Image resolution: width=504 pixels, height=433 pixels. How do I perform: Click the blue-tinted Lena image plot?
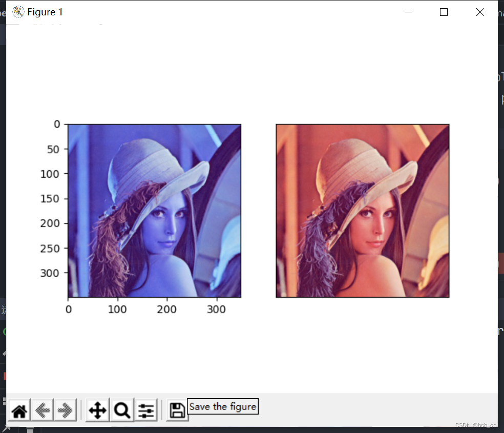155,211
